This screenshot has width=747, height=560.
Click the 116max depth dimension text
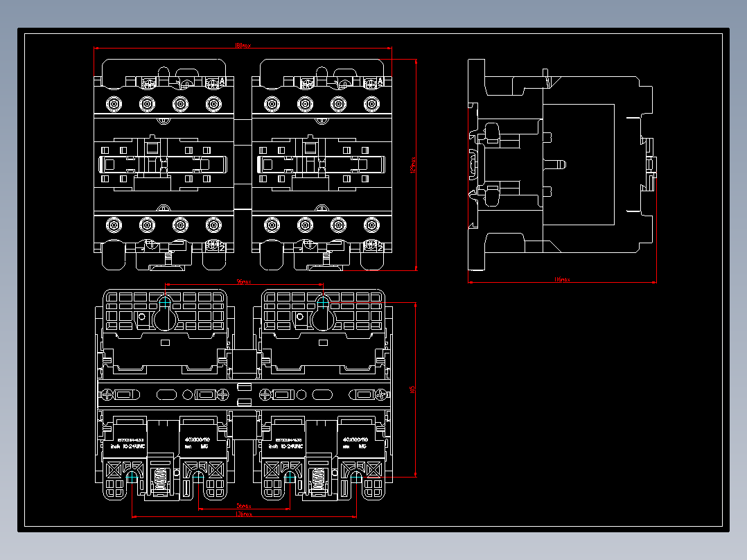tap(562, 279)
